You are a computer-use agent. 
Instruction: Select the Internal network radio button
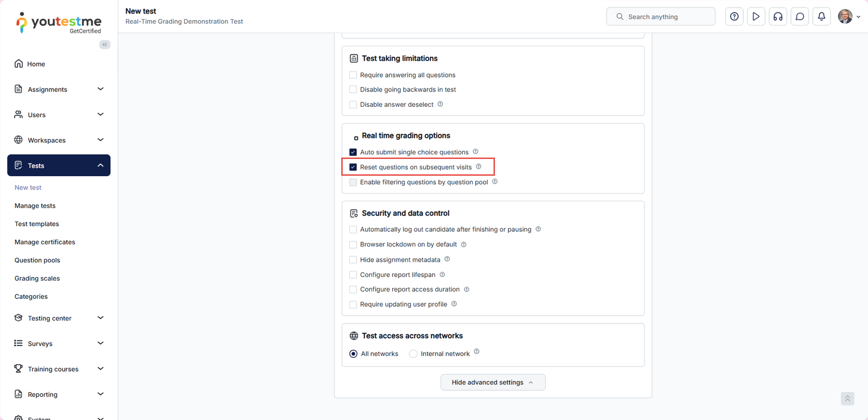(413, 354)
